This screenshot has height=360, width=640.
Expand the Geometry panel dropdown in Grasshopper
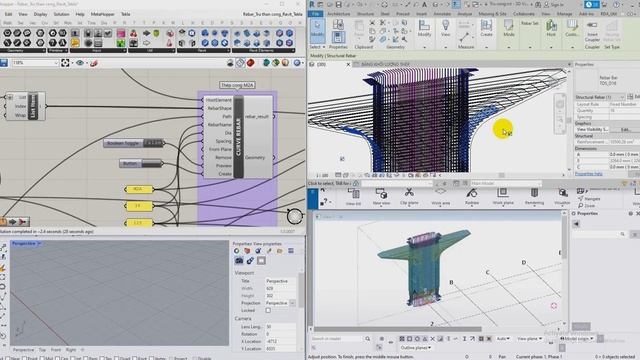[x=43, y=51]
